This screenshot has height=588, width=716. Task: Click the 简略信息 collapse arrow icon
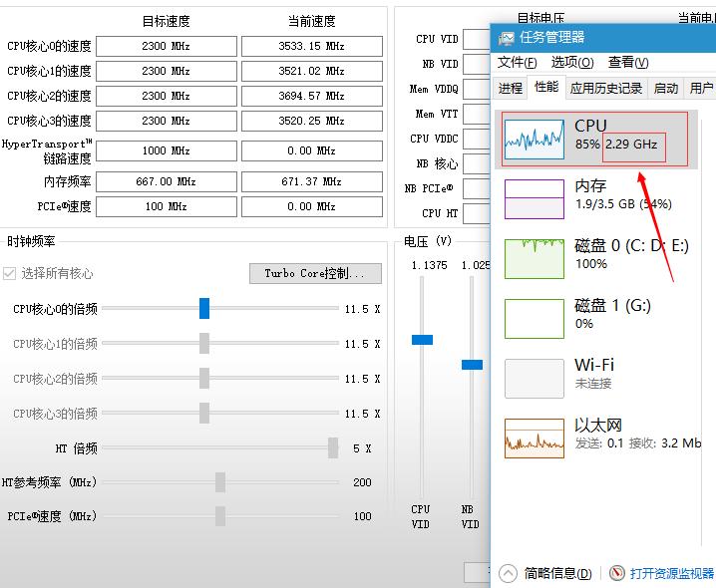point(508,573)
